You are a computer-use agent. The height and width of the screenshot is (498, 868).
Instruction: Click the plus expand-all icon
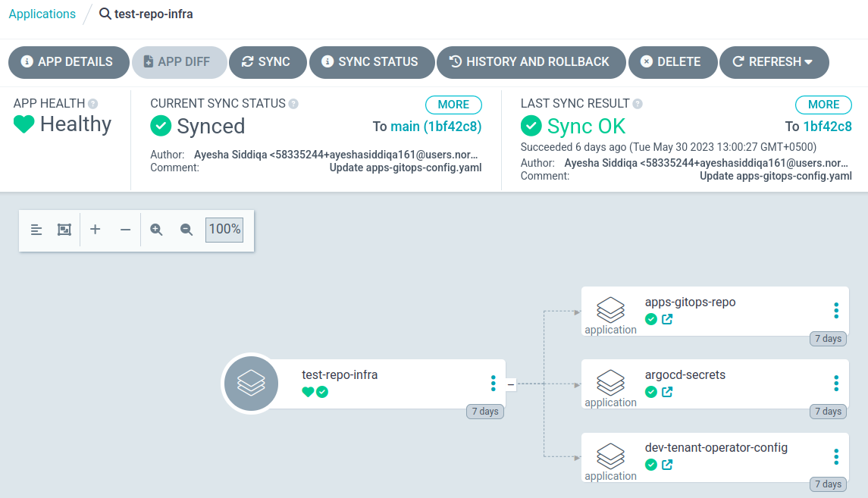click(x=96, y=230)
